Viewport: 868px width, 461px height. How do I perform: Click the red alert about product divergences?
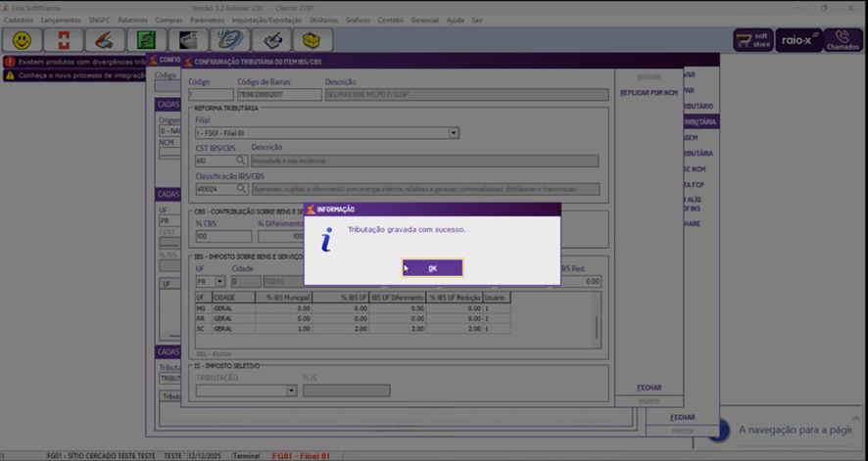tap(74, 62)
